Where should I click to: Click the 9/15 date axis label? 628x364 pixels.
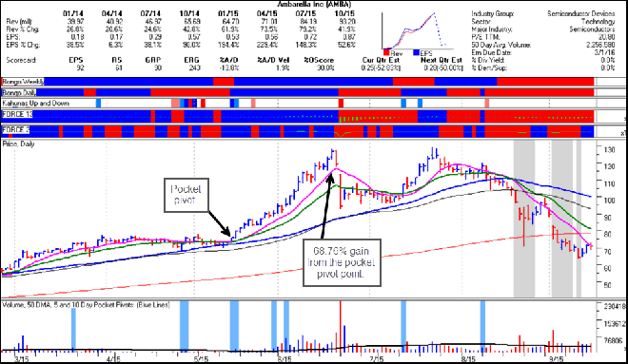556,359
